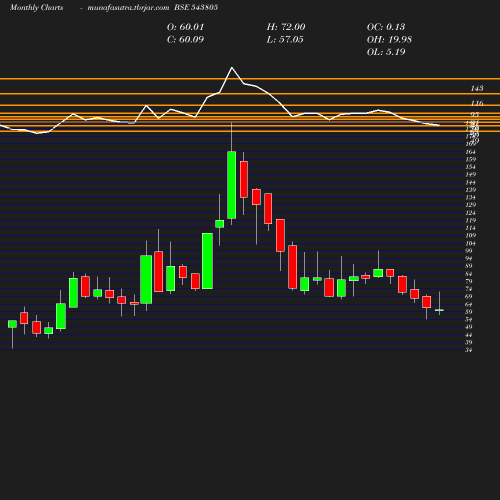500x500 pixels.
Task: Click the 'BSE 543805' symbol label
Action: coord(196,7)
